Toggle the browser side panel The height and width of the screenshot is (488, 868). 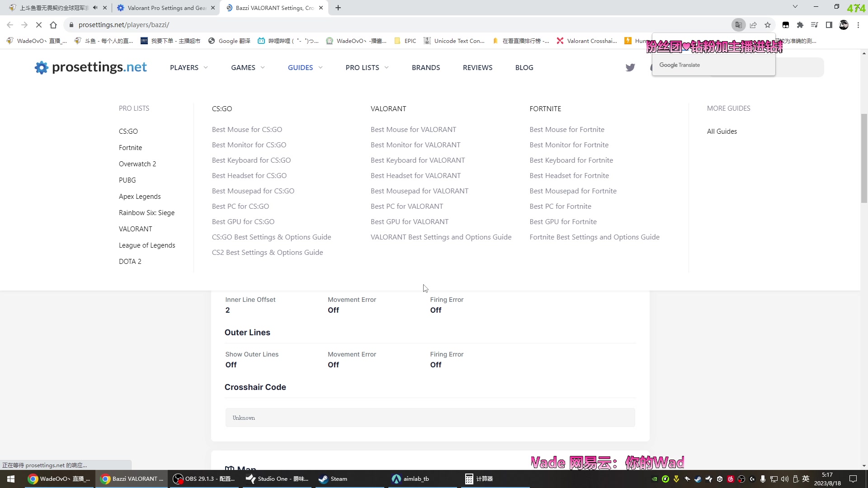[829, 25]
